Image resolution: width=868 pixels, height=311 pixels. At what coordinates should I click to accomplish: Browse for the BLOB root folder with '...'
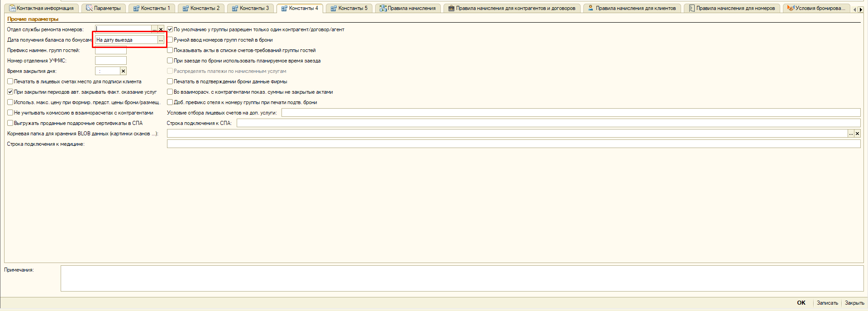pos(851,134)
